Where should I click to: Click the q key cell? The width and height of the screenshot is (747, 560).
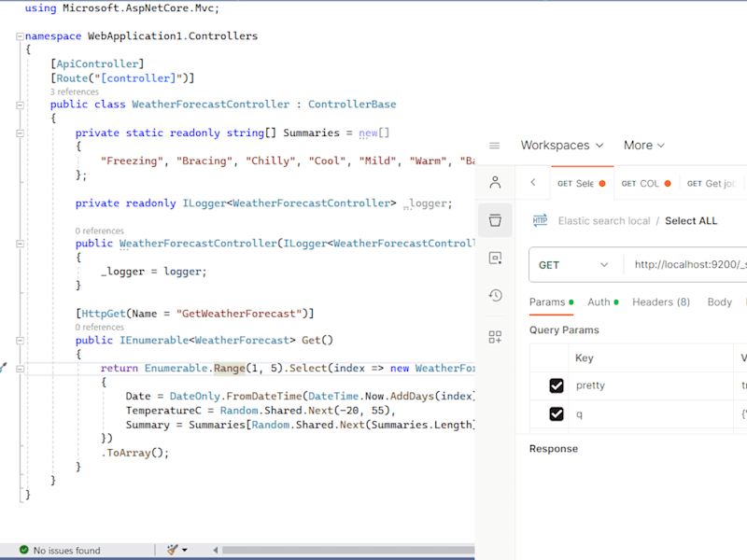point(650,413)
